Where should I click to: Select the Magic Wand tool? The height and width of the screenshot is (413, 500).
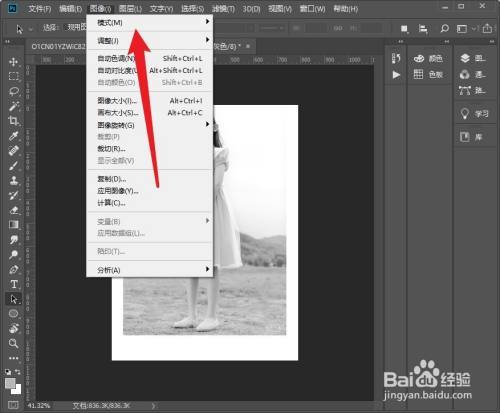14,106
